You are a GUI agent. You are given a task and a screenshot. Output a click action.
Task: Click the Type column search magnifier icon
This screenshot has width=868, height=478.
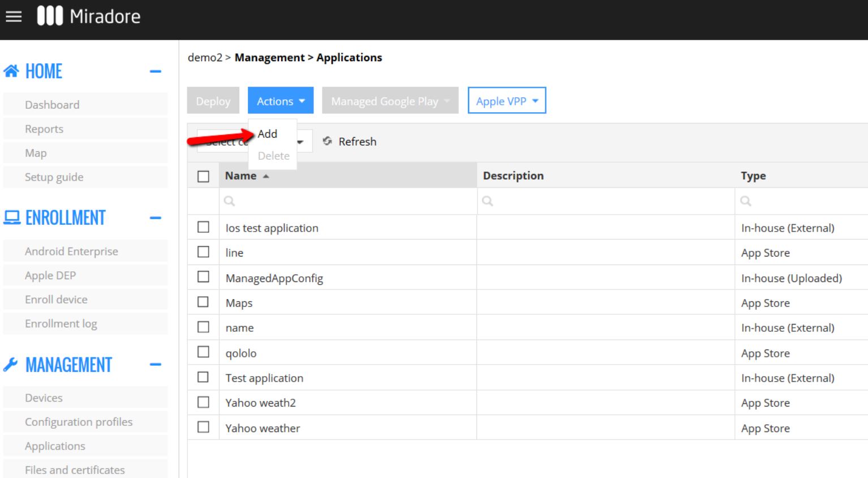[x=746, y=201]
